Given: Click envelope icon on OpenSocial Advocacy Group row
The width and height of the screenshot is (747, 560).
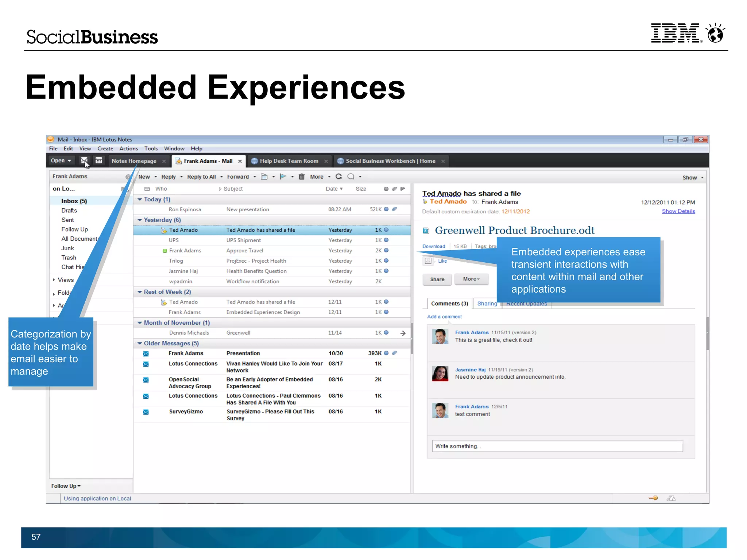Looking at the screenshot, I should point(146,380).
